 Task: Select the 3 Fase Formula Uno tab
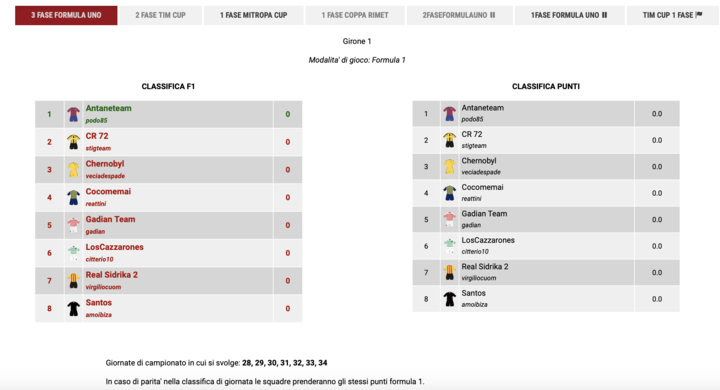click(x=66, y=15)
